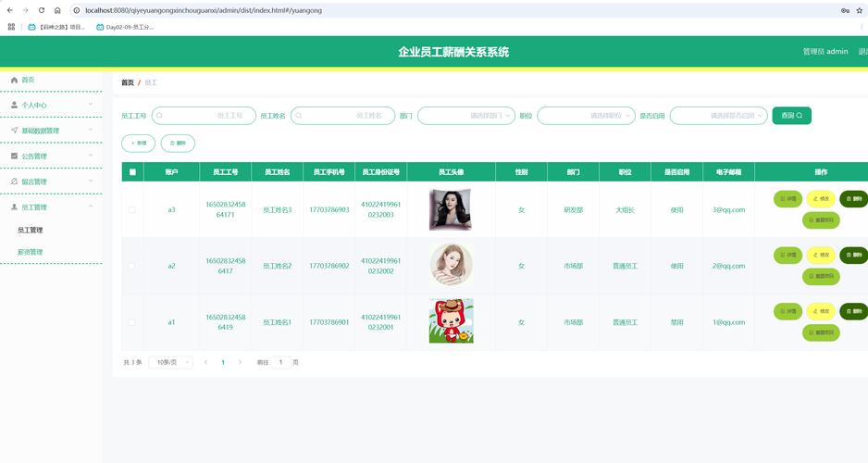Click the dark green 删除 delete button for a1
Screen dimensions: 868x463
[853, 311]
